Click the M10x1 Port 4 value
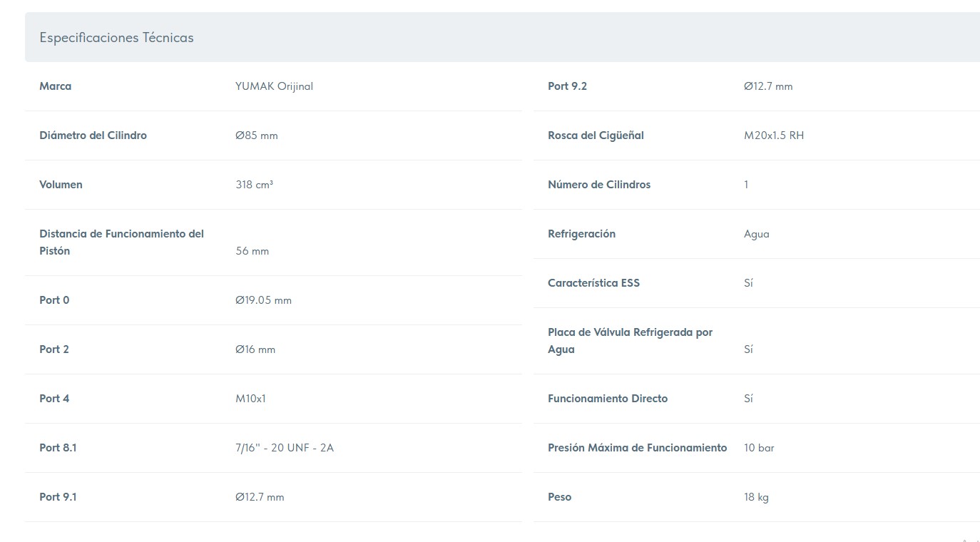The width and height of the screenshot is (980, 542). (251, 399)
